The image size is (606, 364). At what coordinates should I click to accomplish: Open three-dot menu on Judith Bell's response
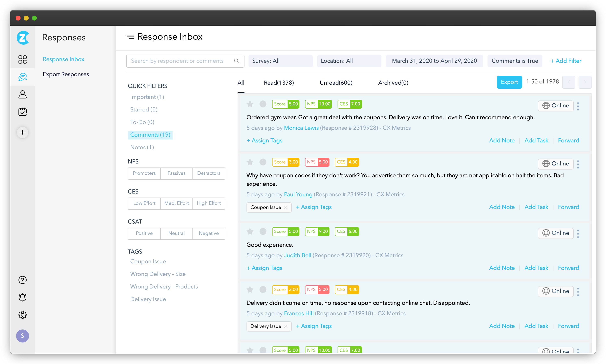[578, 234]
